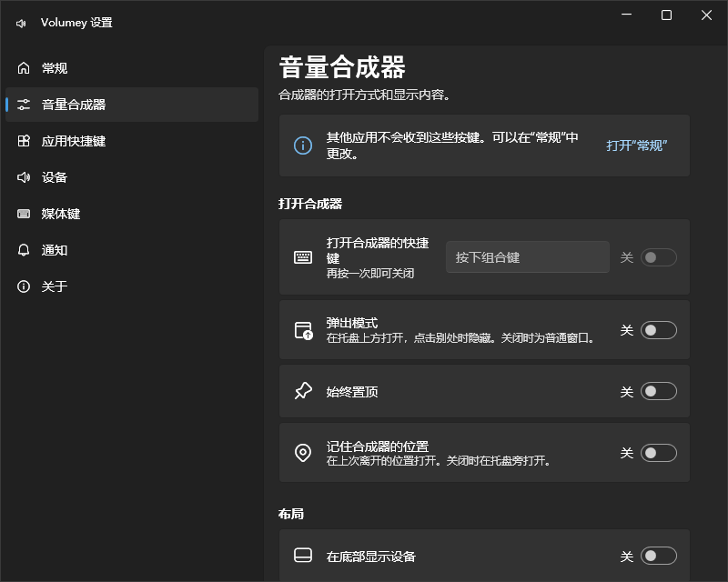
Task: Click the bell icon for 通知
Action: coord(24,250)
